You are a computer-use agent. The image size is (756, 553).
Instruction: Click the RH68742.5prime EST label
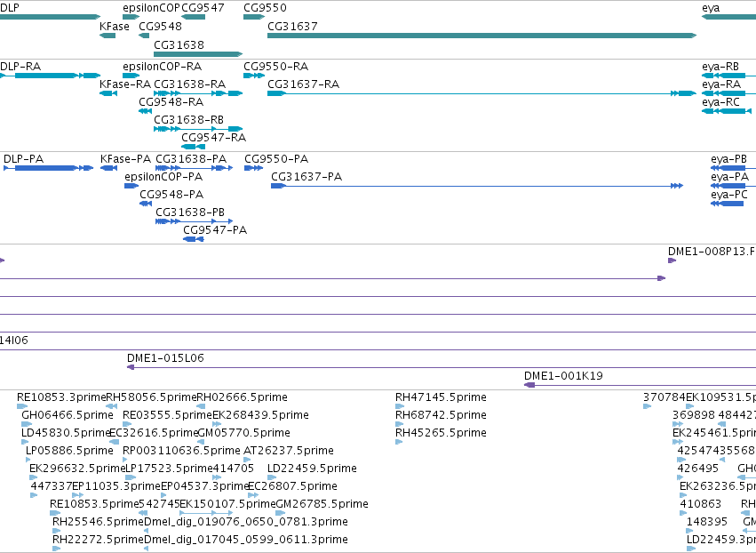[x=441, y=415]
